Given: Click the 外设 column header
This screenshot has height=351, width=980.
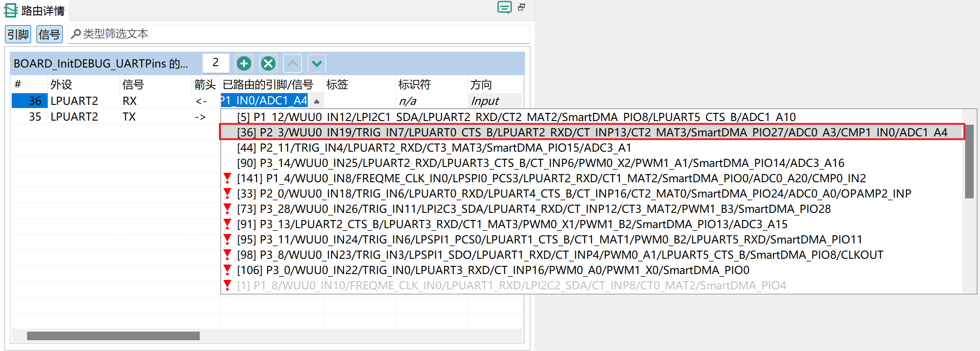Looking at the screenshot, I should pyautogui.click(x=61, y=84).
